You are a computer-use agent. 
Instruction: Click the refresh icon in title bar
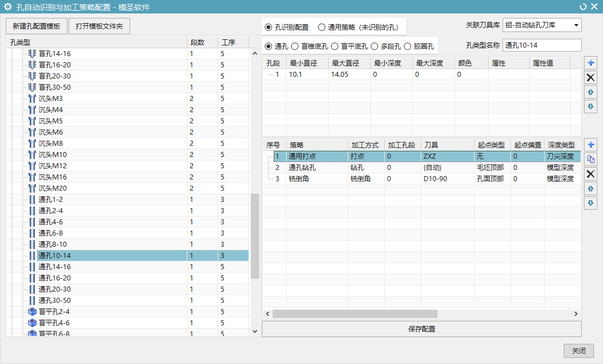point(583,7)
